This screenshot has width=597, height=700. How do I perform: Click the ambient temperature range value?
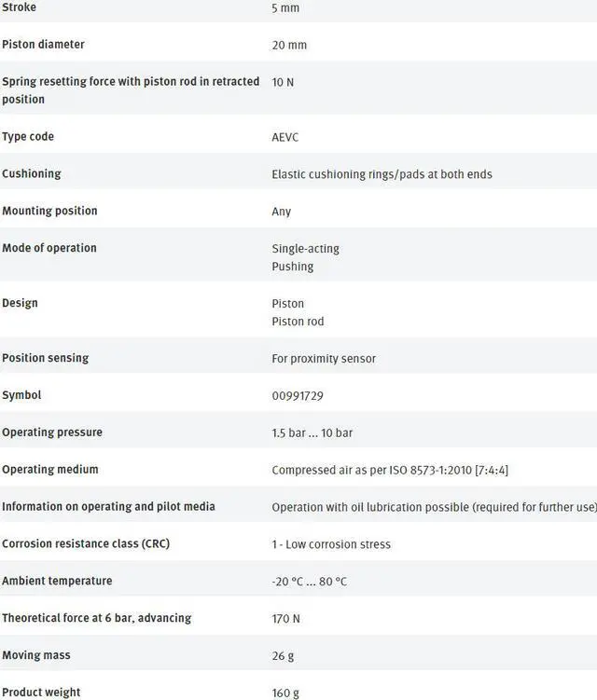(x=309, y=582)
